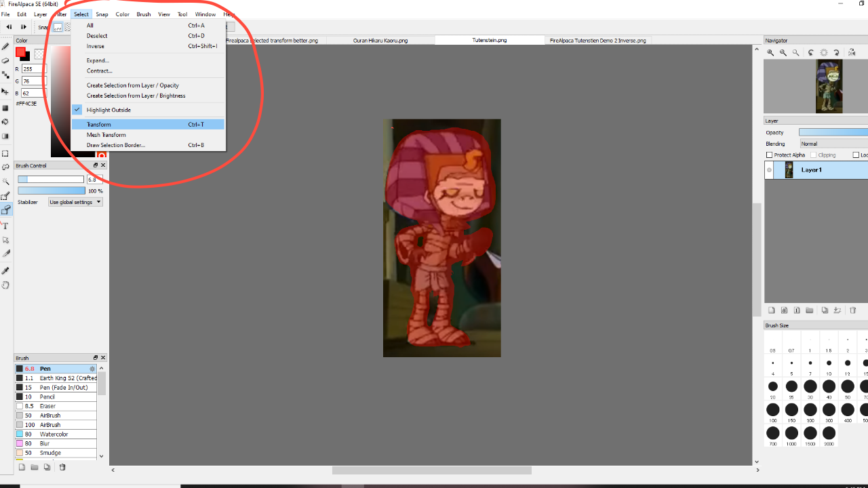Screen dimensions: 868x488
Task: Select the Watercolor brush
Action: click(56, 434)
